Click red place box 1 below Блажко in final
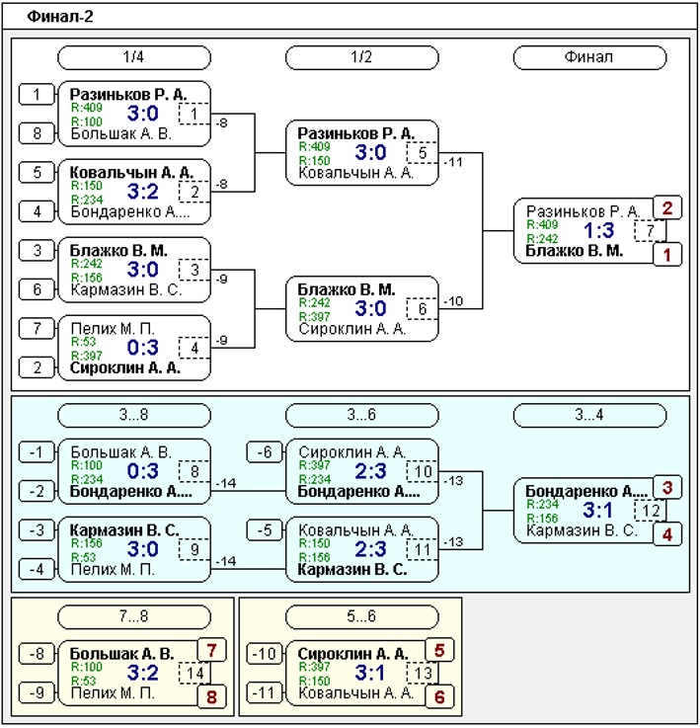Viewport: 700px width, 728px height. coord(667,255)
